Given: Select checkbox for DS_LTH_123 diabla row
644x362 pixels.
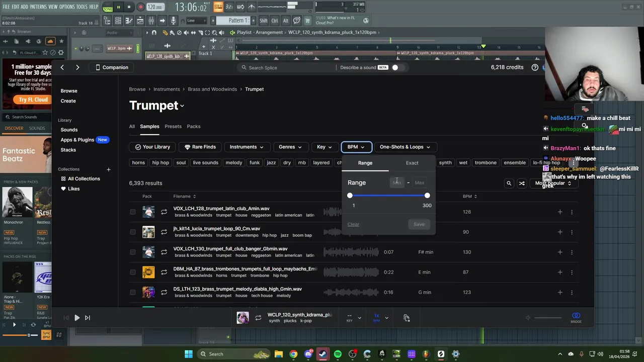Looking at the screenshot, I should click(x=133, y=292).
